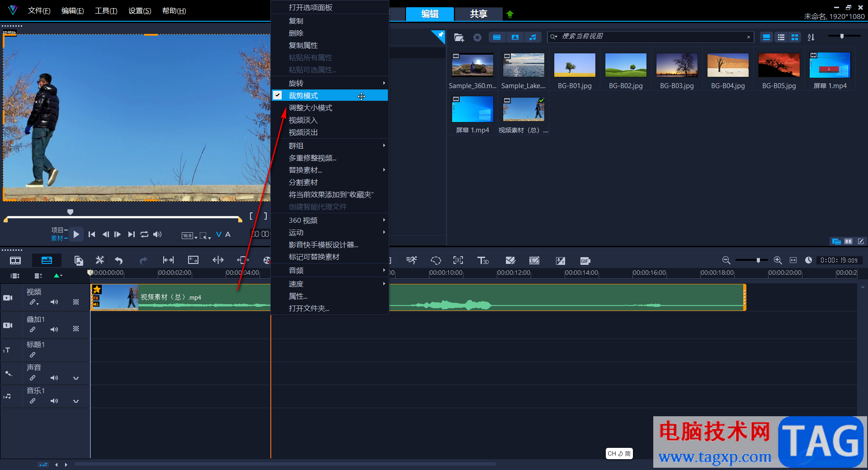This screenshot has width=868, height=470.
Task: Open the 文件 menu
Action: coord(39,10)
